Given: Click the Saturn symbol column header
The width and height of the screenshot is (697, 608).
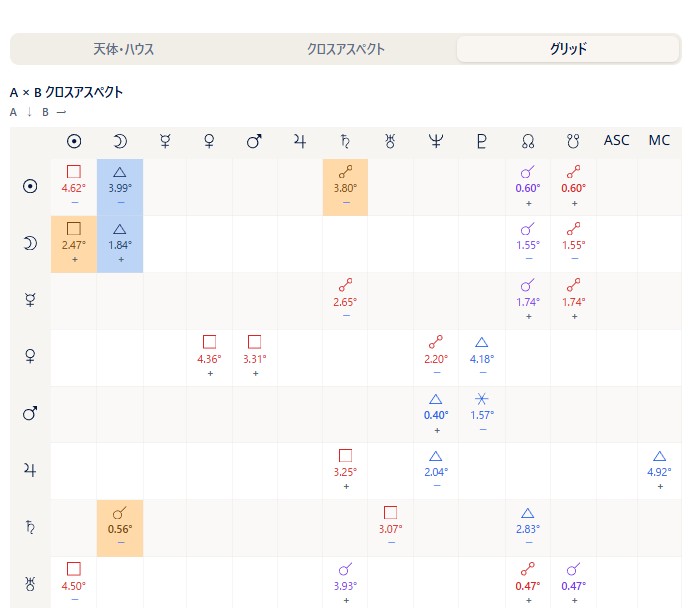Looking at the screenshot, I should (345, 141).
